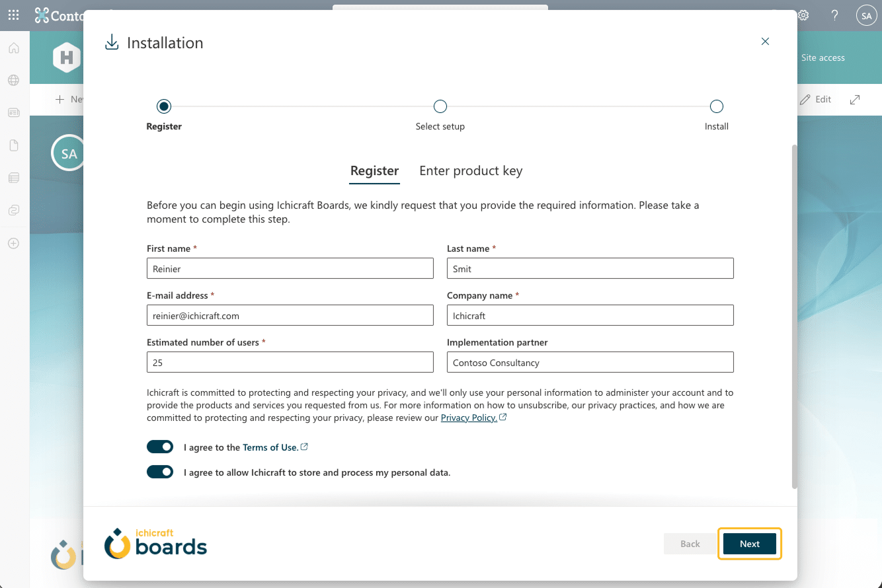Open the news feed icon in sidebar
882x588 pixels.
coord(13,113)
